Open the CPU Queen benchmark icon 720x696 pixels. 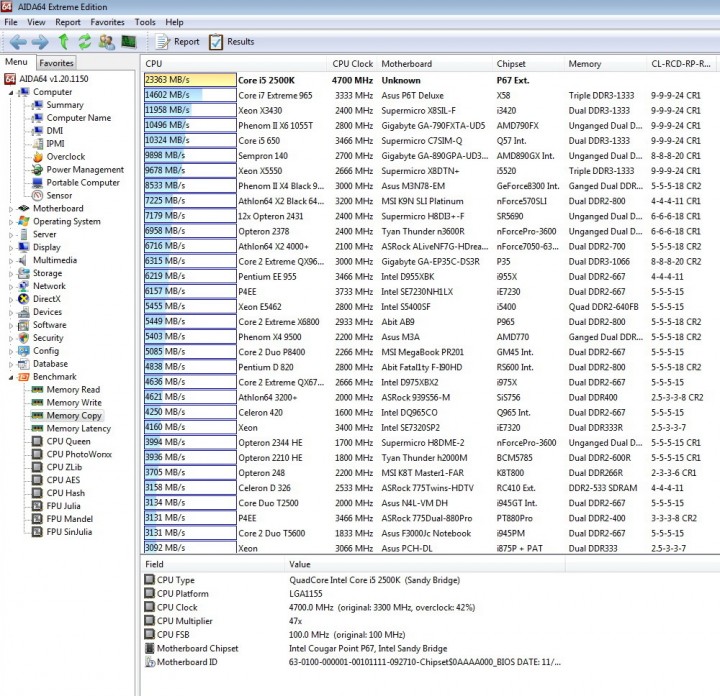pyautogui.click(x=38, y=442)
